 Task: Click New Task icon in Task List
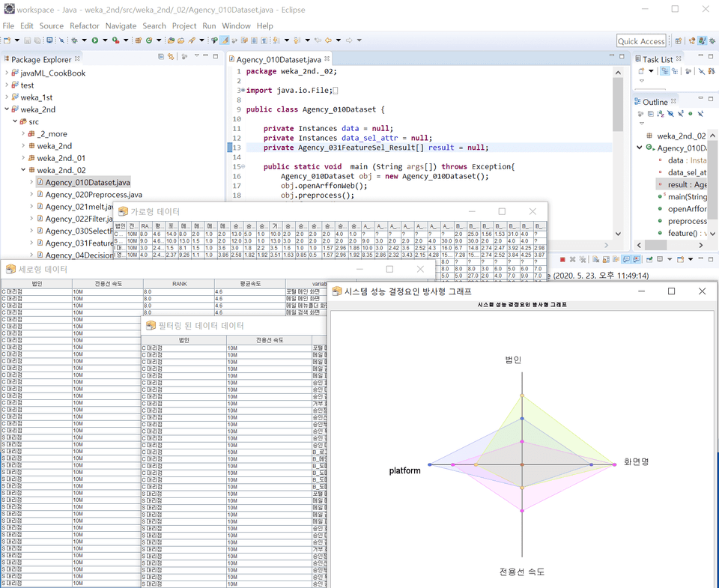pos(641,71)
